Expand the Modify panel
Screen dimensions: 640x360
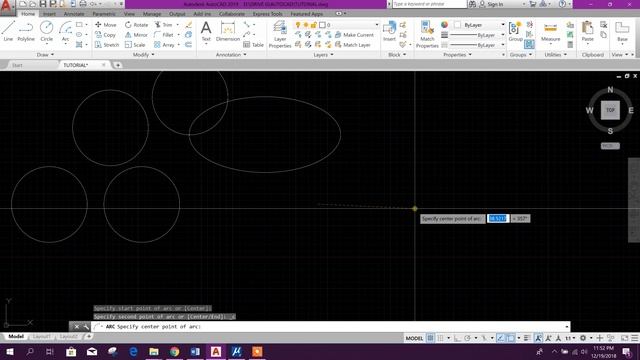click(x=144, y=54)
